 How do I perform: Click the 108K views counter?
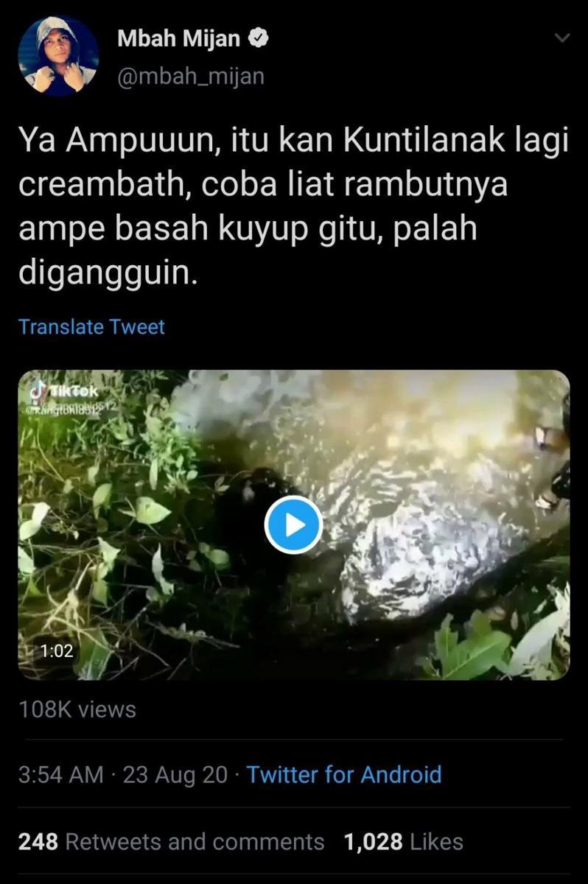click(x=77, y=709)
